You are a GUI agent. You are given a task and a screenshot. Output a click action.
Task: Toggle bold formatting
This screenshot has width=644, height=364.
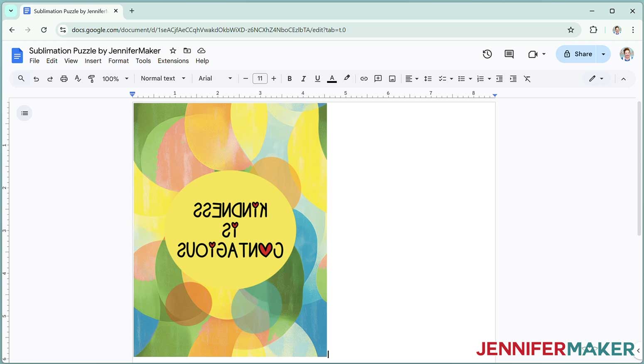click(290, 79)
